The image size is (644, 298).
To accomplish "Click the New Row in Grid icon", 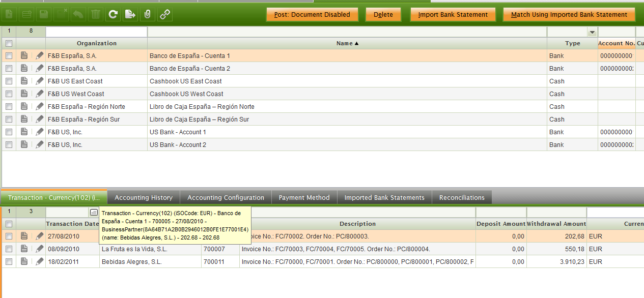I will pos(27,14).
